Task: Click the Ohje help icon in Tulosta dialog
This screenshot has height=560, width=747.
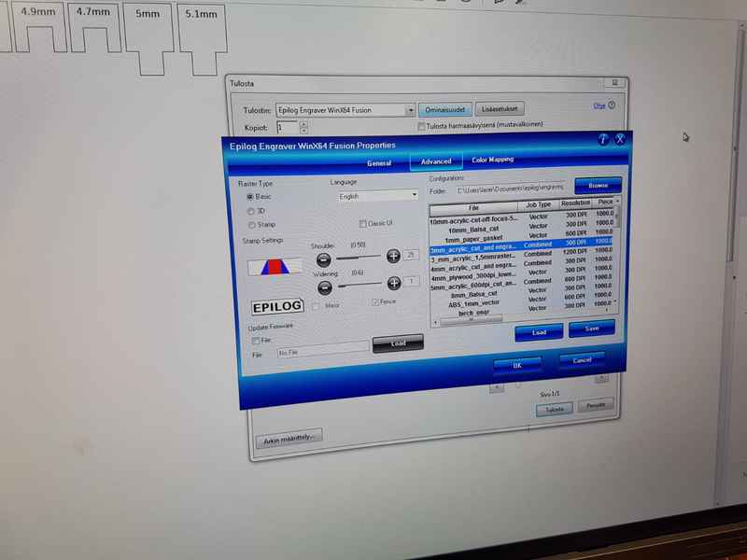Action: tap(612, 105)
